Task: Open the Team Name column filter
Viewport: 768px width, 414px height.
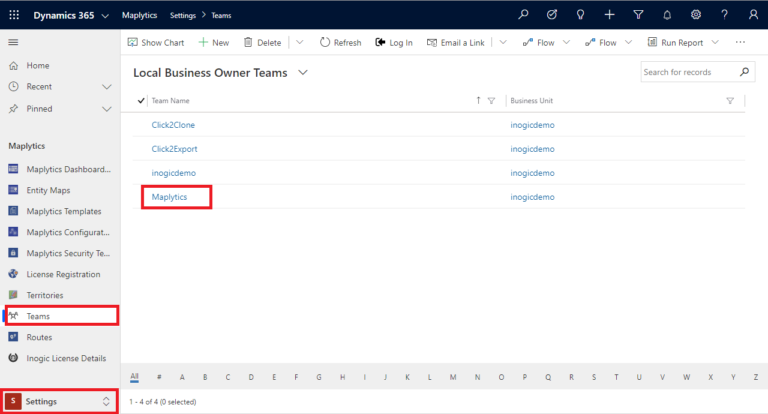Action: coord(491,100)
